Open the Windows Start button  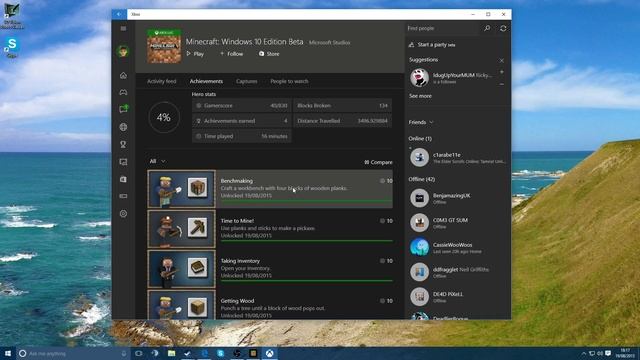pyautogui.click(x=8, y=353)
